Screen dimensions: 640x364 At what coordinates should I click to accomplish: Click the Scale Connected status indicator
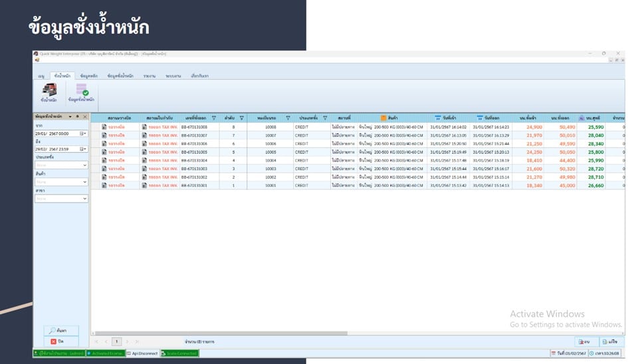pos(179,353)
